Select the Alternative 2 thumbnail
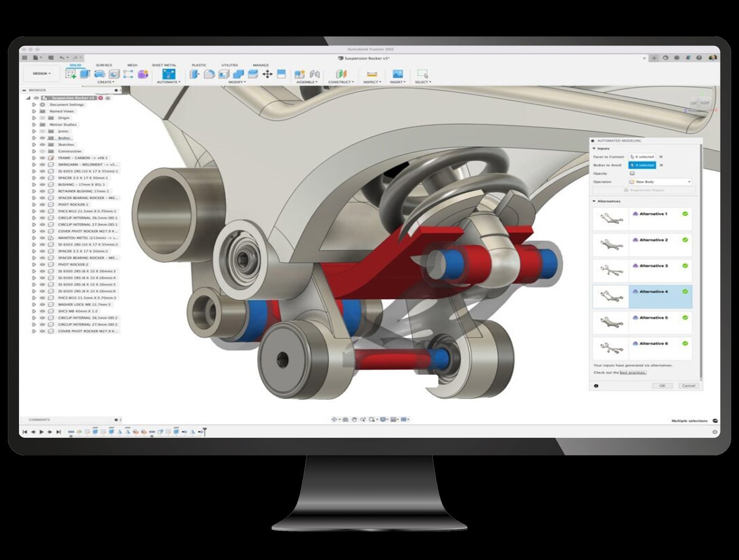The width and height of the screenshot is (739, 560). coord(611,244)
